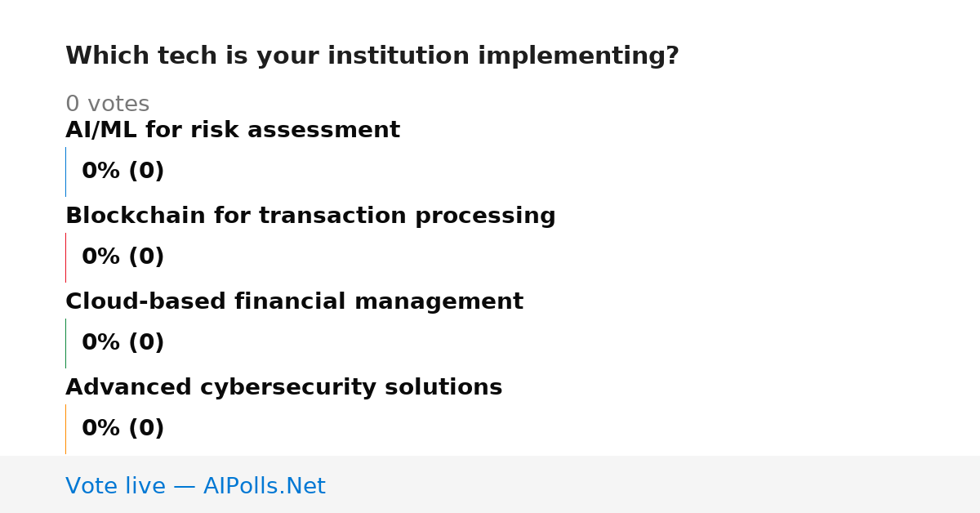Click the (0) vote count beside cybersecurity percentage
The width and height of the screenshot is (980, 513).
pyautogui.click(x=146, y=429)
